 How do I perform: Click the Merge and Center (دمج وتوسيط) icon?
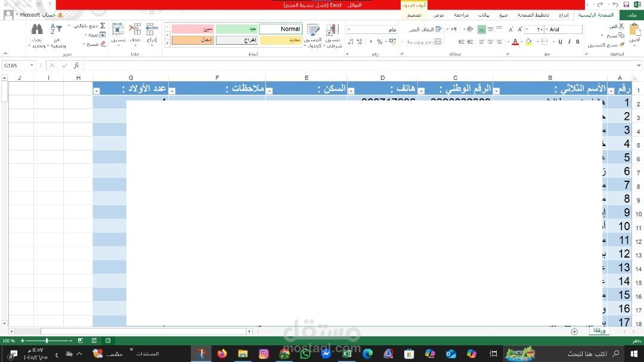[x=438, y=42]
